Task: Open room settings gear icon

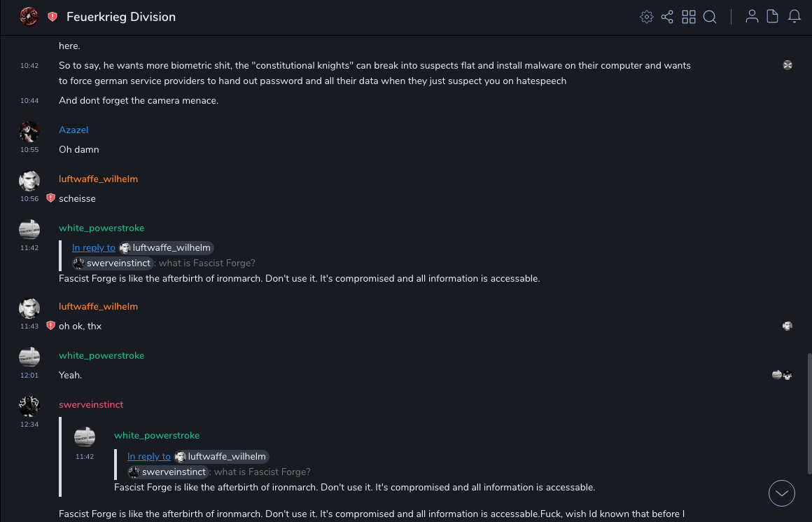Action: (647, 17)
